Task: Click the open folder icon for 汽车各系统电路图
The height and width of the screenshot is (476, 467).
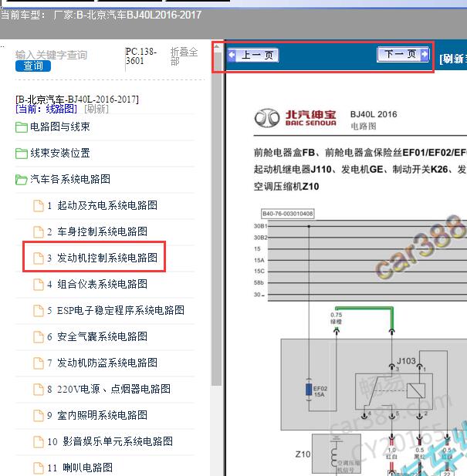Action: tap(22, 180)
